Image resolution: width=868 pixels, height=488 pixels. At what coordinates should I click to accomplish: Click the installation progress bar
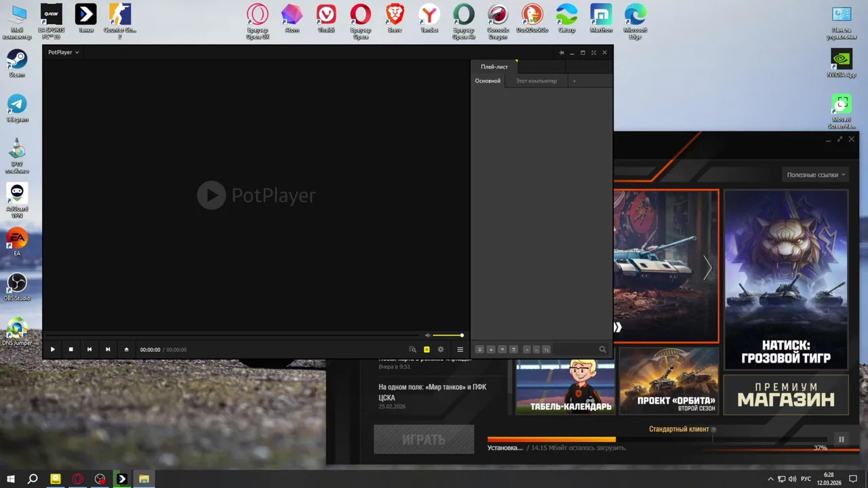click(x=657, y=439)
